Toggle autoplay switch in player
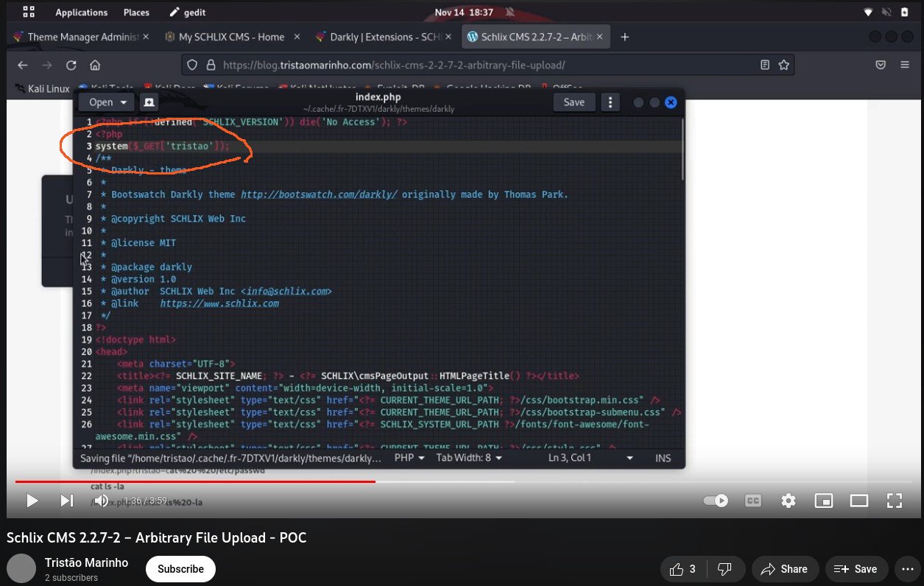 coord(716,501)
